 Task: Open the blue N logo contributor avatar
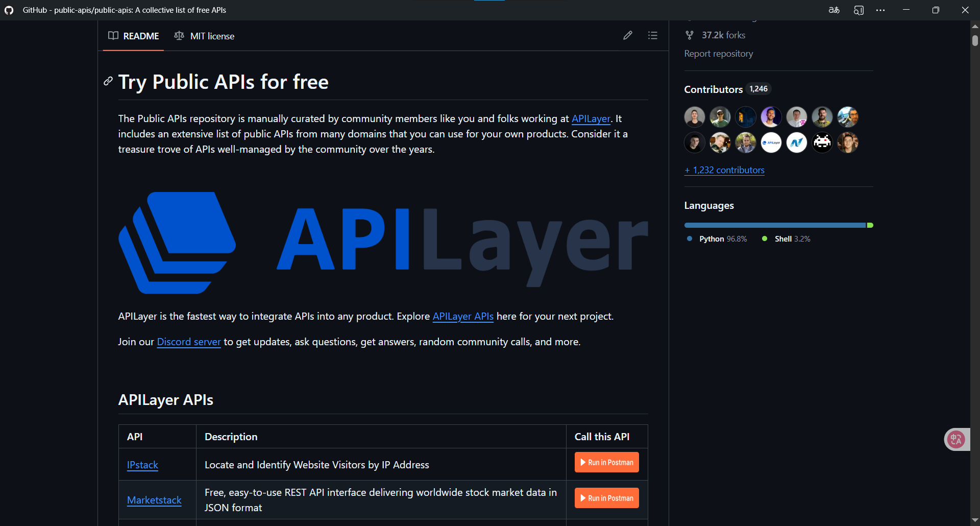click(797, 142)
